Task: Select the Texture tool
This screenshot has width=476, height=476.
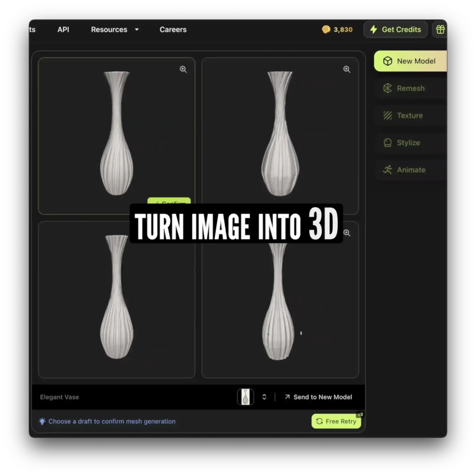Action: pos(409,115)
